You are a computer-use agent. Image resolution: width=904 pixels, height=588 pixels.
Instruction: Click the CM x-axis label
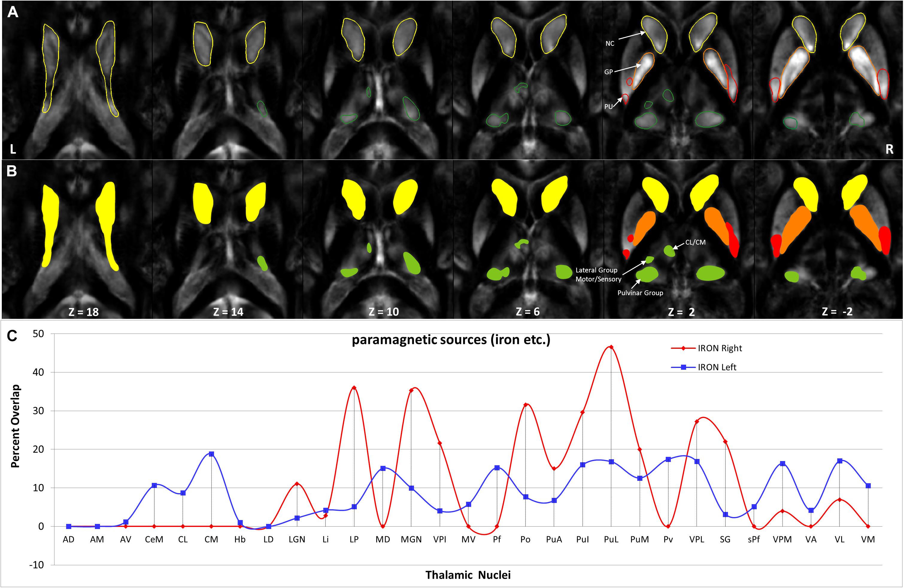211,539
